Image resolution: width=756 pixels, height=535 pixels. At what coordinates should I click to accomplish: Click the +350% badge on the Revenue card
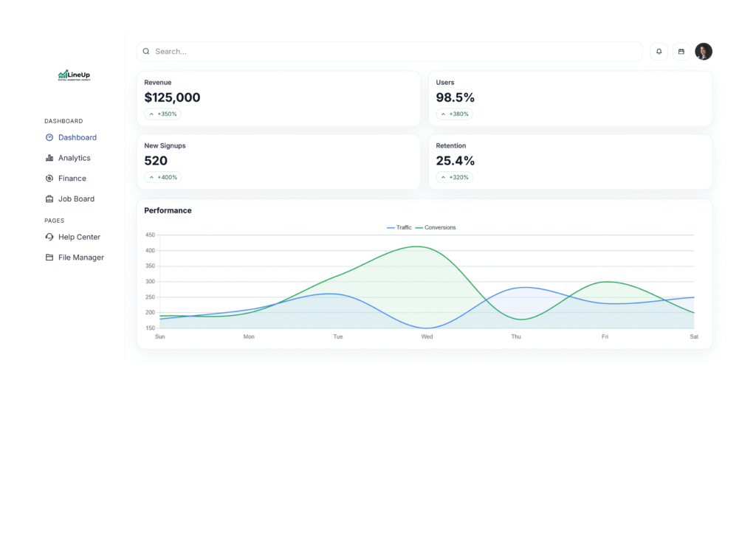pyautogui.click(x=162, y=114)
